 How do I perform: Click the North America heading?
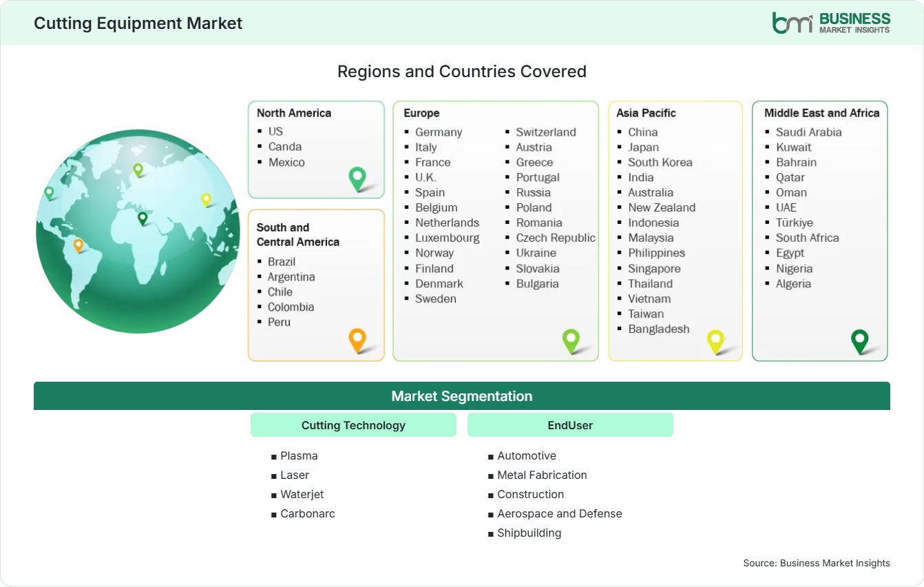tap(294, 113)
